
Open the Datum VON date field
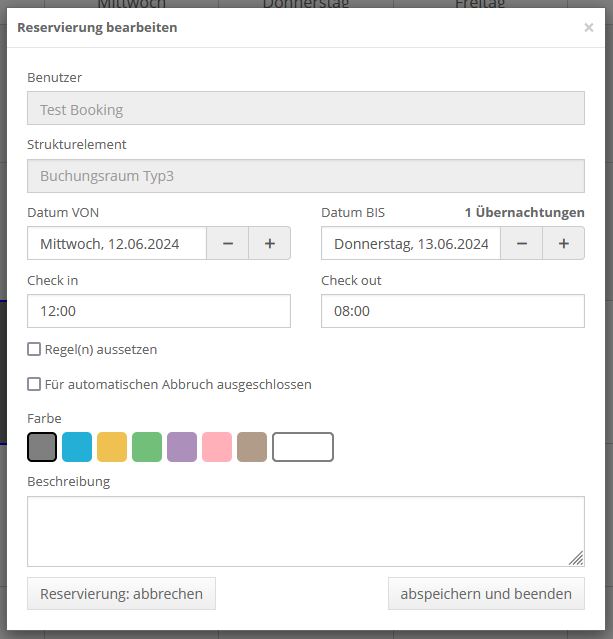117,244
